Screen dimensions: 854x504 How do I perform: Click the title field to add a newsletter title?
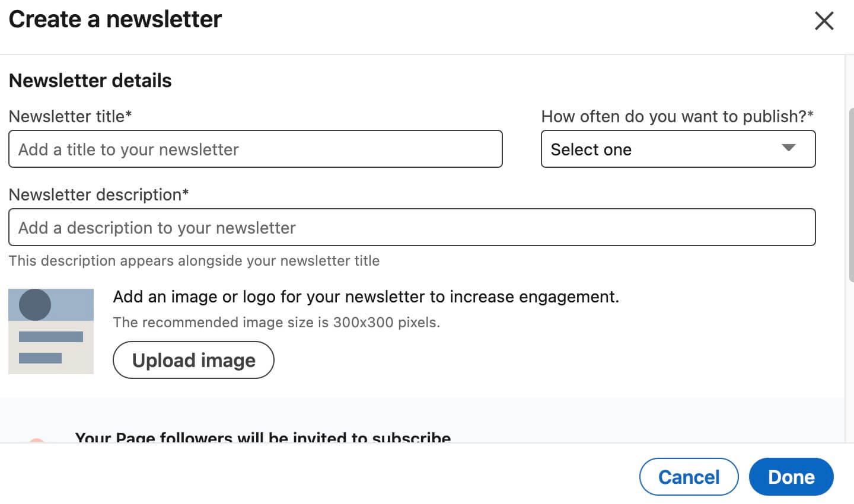click(255, 149)
